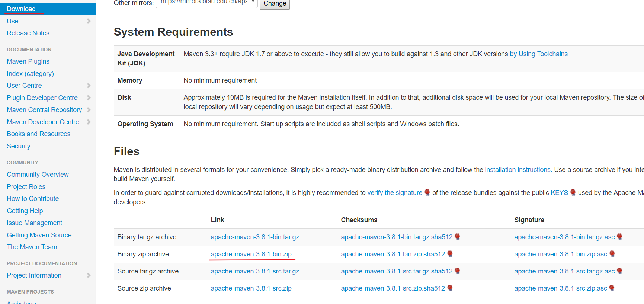The height and width of the screenshot is (304, 644).
Task: Open Maven Developer Centre sidebar link
Action: pos(43,122)
